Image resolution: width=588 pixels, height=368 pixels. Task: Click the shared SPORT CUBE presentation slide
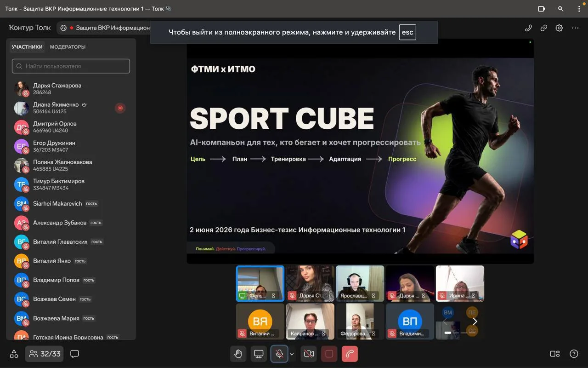pyautogui.click(x=360, y=155)
